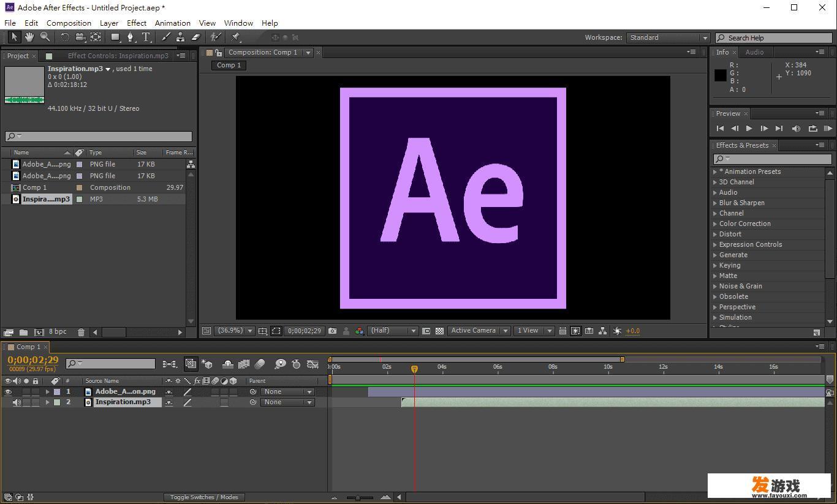Open the Layer menu
Screen dimensions: 837x504
pos(109,23)
